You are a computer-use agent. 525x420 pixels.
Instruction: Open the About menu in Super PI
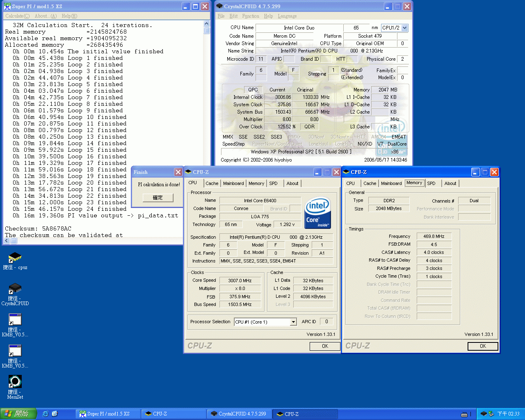pos(46,16)
